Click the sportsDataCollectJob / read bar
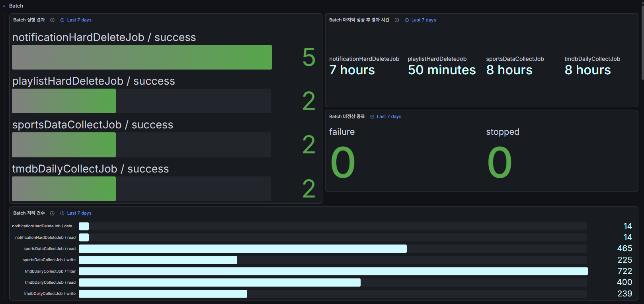 coord(243,249)
